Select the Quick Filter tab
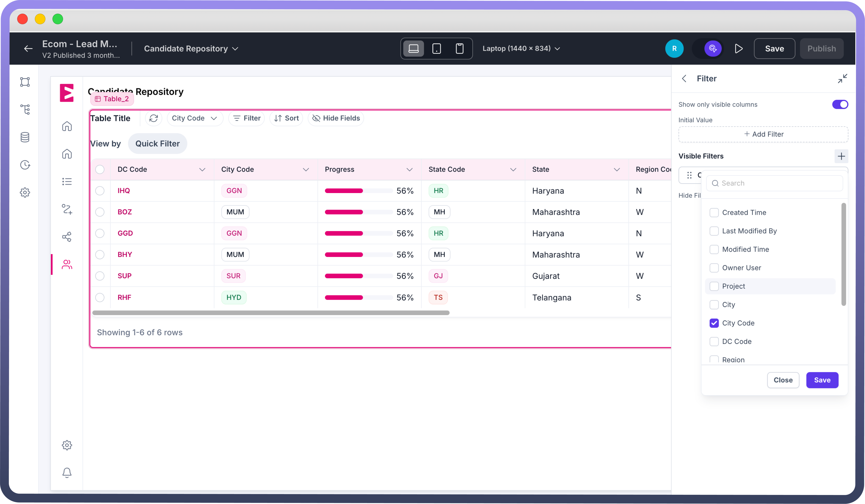 (157, 143)
